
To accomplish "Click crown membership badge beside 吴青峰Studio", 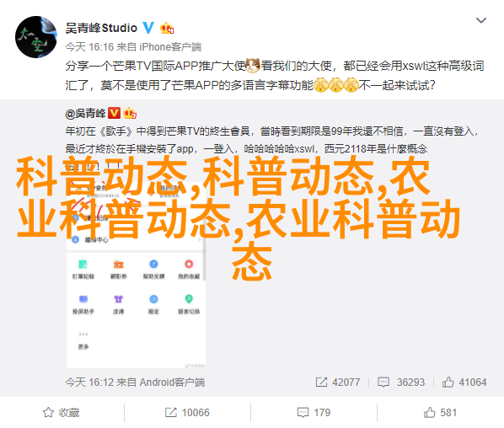I will (167, 29).
